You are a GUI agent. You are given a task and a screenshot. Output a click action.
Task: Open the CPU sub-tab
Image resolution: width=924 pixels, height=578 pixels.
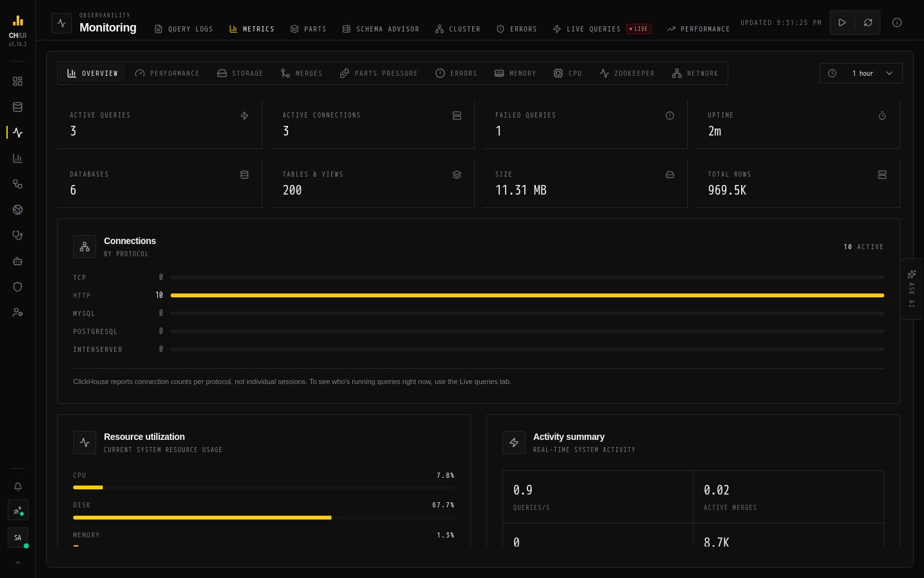[568, 73]
